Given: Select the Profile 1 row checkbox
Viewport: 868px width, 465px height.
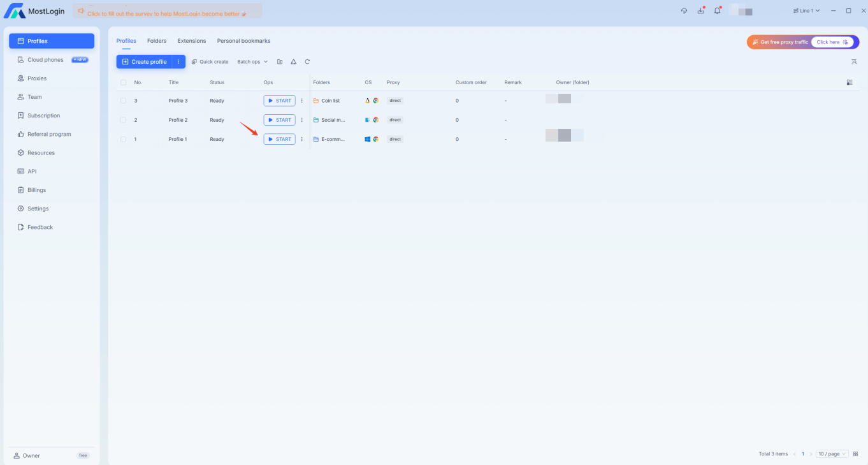Looking at the screenshot, I should click(124, 139).
